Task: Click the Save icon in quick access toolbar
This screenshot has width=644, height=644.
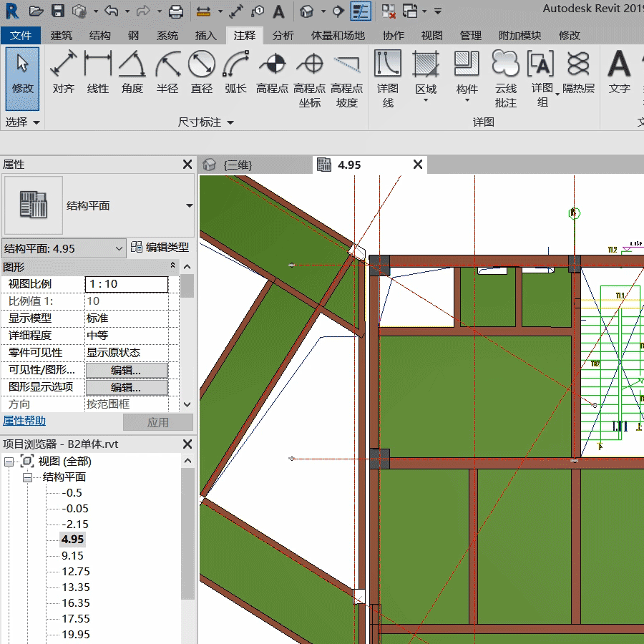Action: pos(58,11)
